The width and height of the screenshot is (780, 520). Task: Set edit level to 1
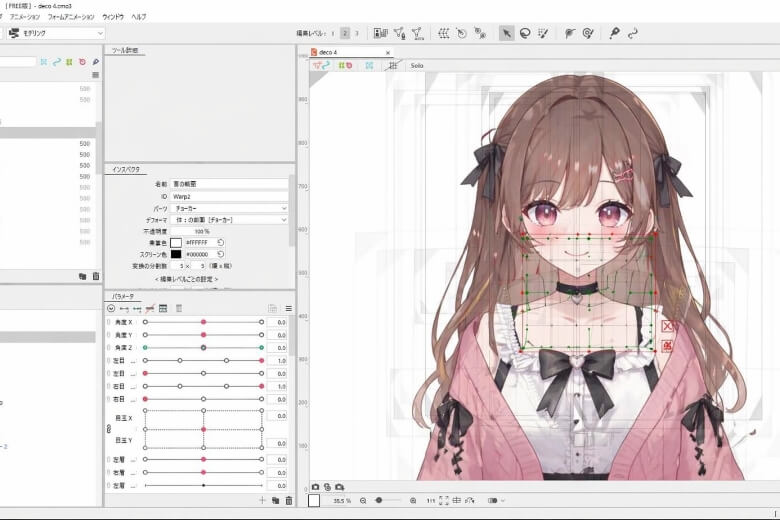click(333, 33)
